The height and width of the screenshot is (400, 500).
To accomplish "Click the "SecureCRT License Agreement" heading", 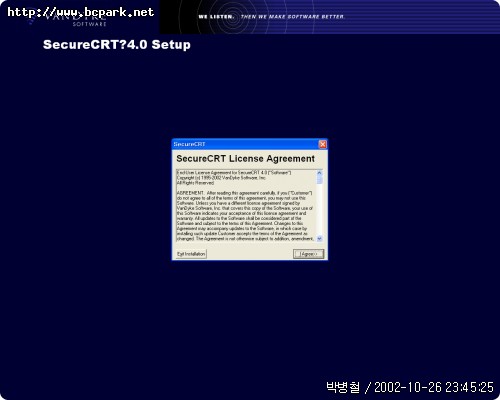I will [x=245, y=159].
